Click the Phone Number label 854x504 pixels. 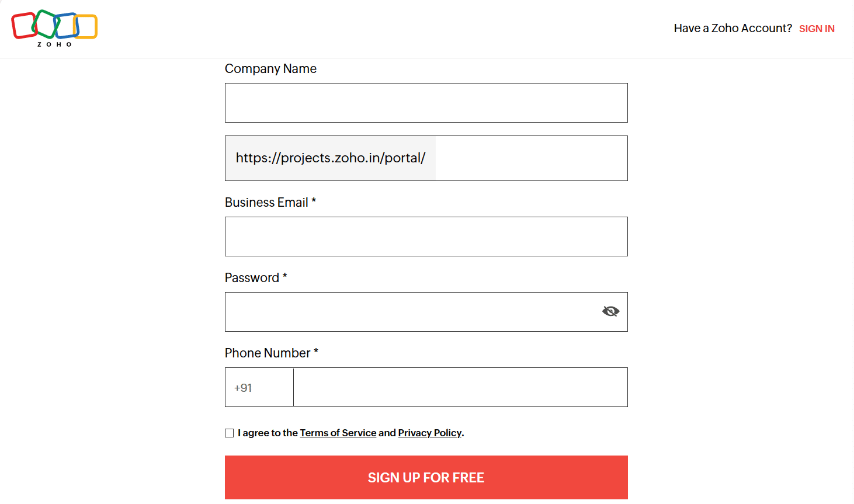point(268,353)
